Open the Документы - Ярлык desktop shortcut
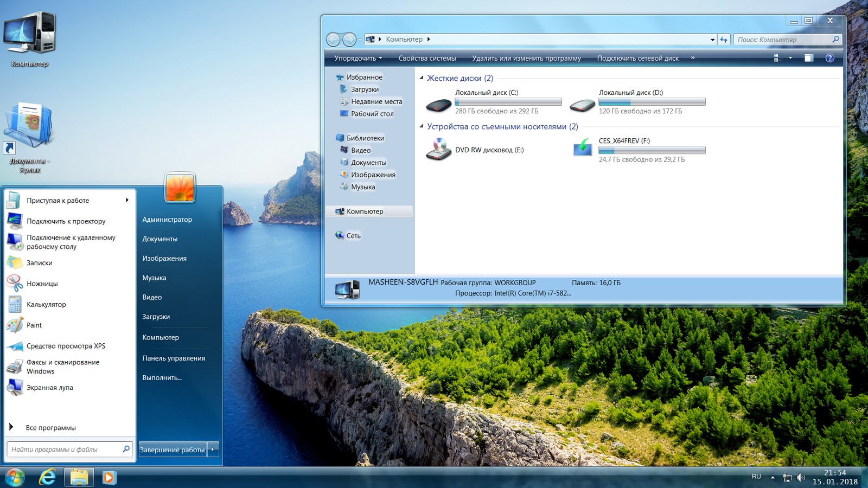Viewport: 868px width, 488px height. (x=30, y=137)
